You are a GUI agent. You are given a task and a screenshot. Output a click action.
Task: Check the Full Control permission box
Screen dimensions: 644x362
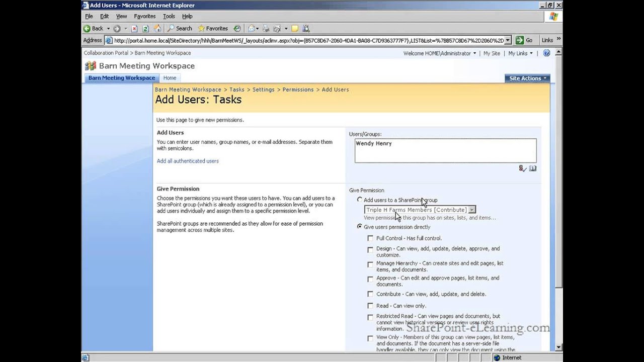pyautogui.click(x=370, y=238)
